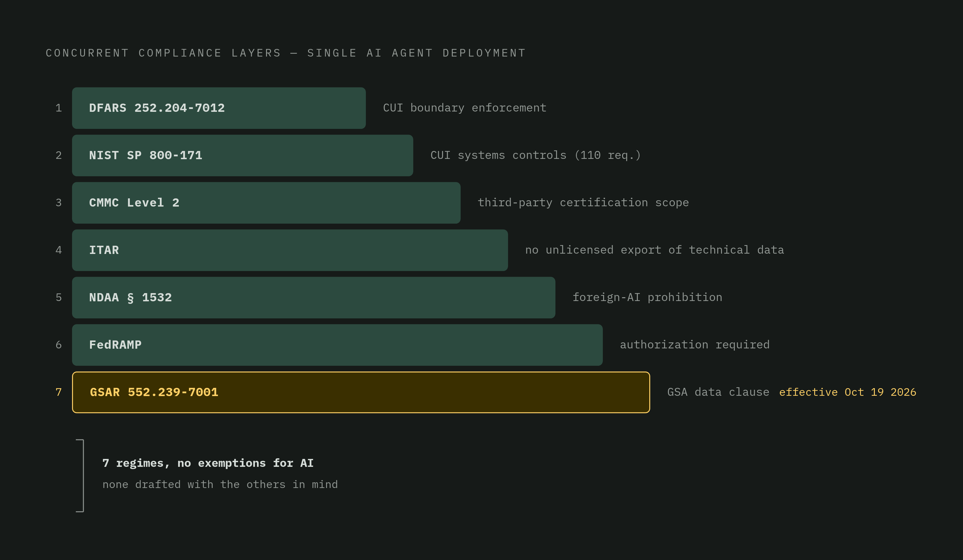Select the DFARS 252.204-7012 bar
Image resolution: width=963 pixels, height=560 pixels.
[219, 108]
